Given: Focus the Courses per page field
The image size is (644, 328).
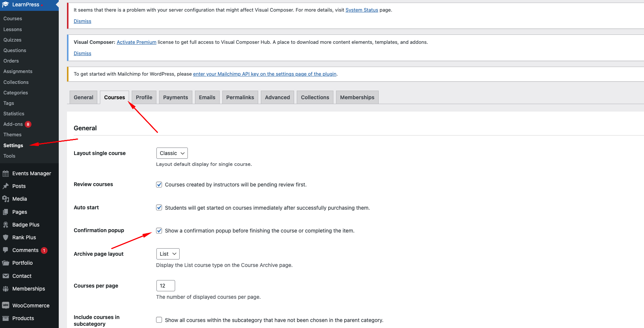Looking at the screenshot, I should (x=166, y=286).
